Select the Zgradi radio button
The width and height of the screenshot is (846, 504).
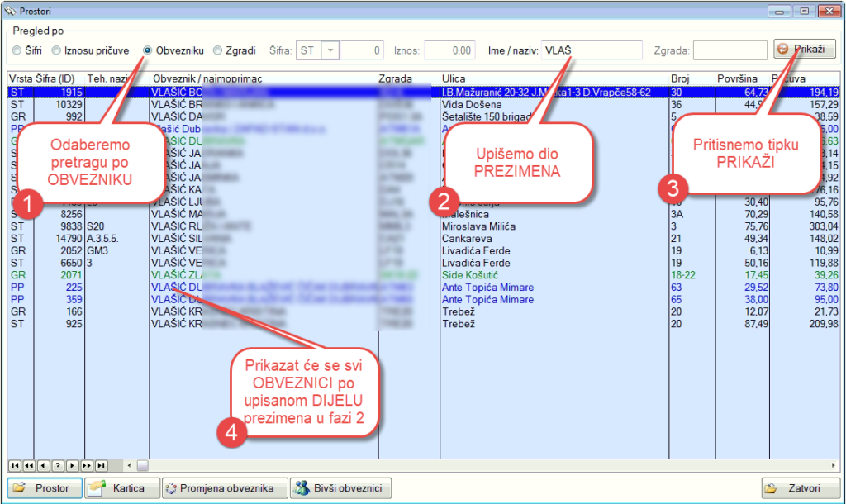tap(218, 50)
